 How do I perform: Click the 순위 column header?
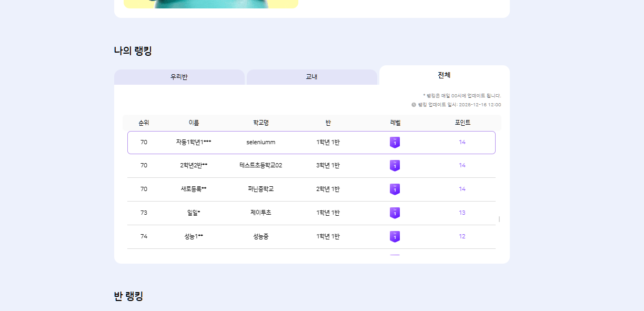coord(144,123)
